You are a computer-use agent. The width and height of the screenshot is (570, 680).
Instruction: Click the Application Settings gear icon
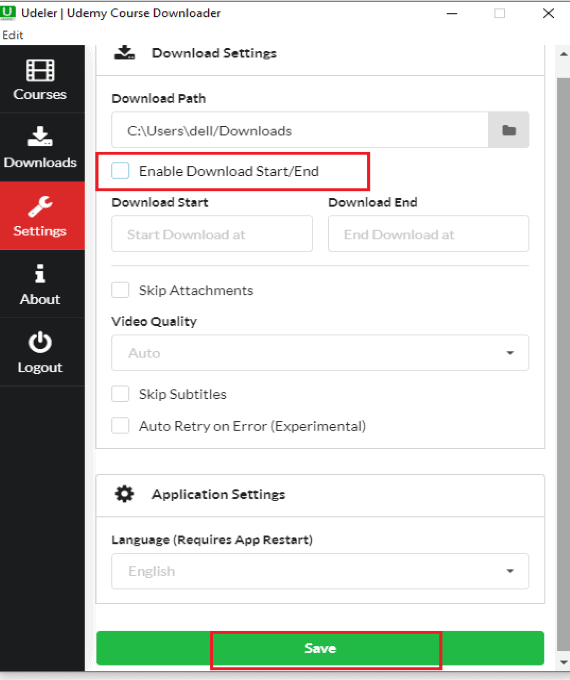pyautogui.click(x=124, y=494)
